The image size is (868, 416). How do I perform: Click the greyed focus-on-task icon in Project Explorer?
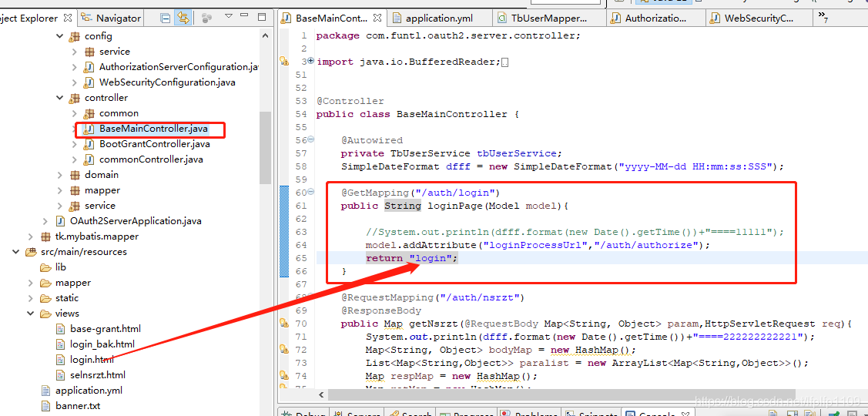tap(207, 18)
